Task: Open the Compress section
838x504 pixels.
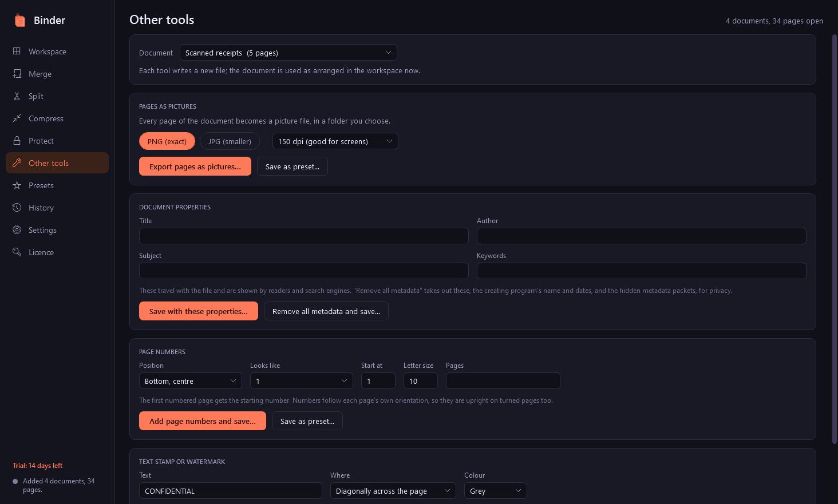Action: coord(57,118)
